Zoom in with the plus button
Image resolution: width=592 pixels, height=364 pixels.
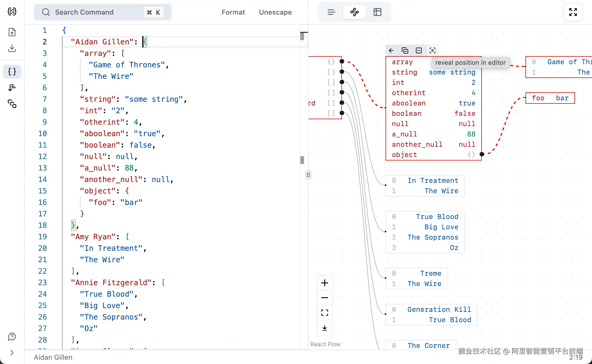click(x=325, y=283)
